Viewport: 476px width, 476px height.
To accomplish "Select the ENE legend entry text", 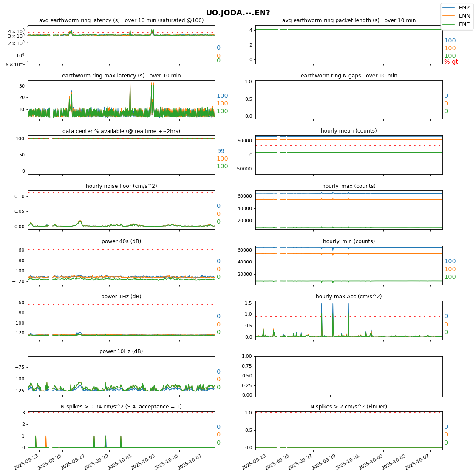I will pos(464,24).
